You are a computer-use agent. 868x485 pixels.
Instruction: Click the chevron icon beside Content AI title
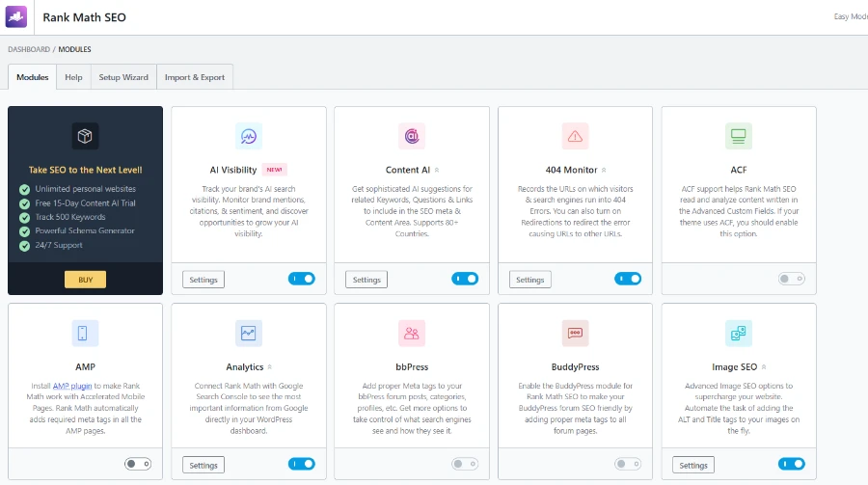(x=437, y=170)
